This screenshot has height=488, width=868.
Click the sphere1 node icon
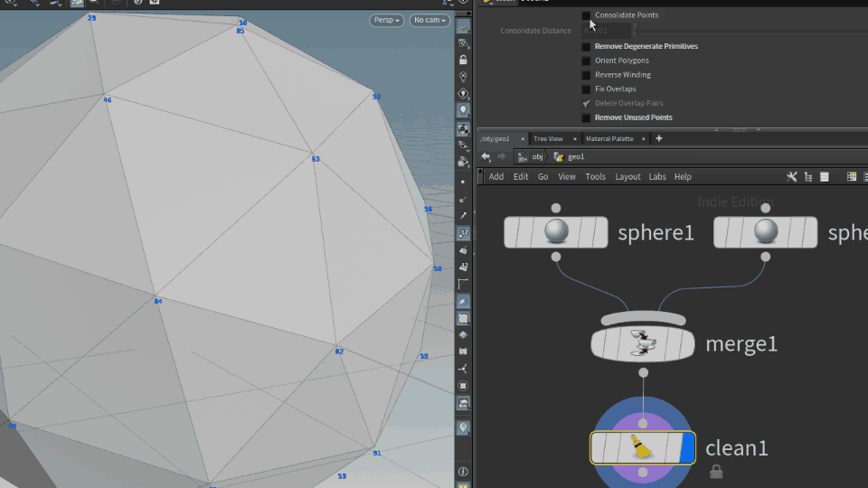(x=556, y=232)
